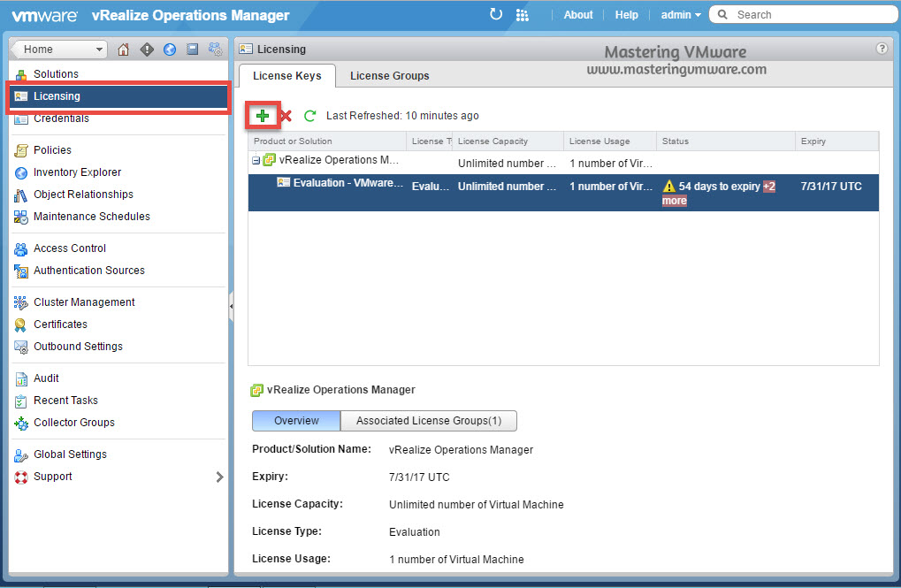Open the Home navigation dropdown
This screenshot has width=901, height=588.
click(x=59, y=50)
